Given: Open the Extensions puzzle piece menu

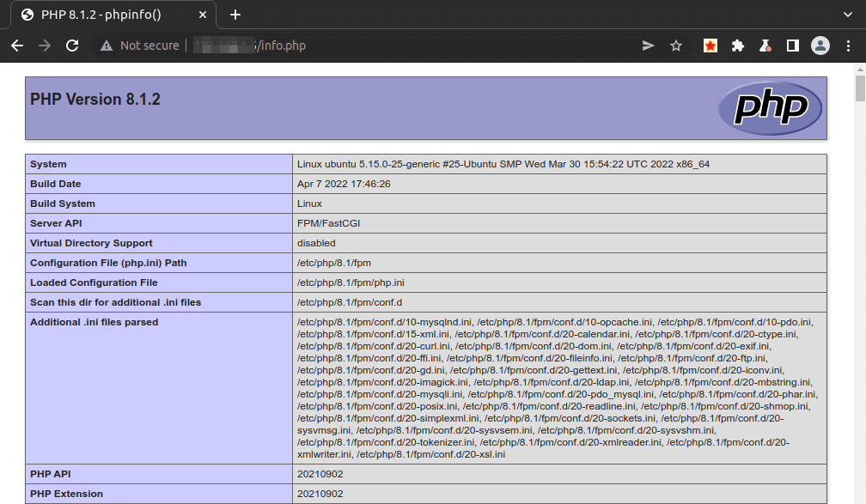Looking at the screenshot, I should (x=737, y=46).
